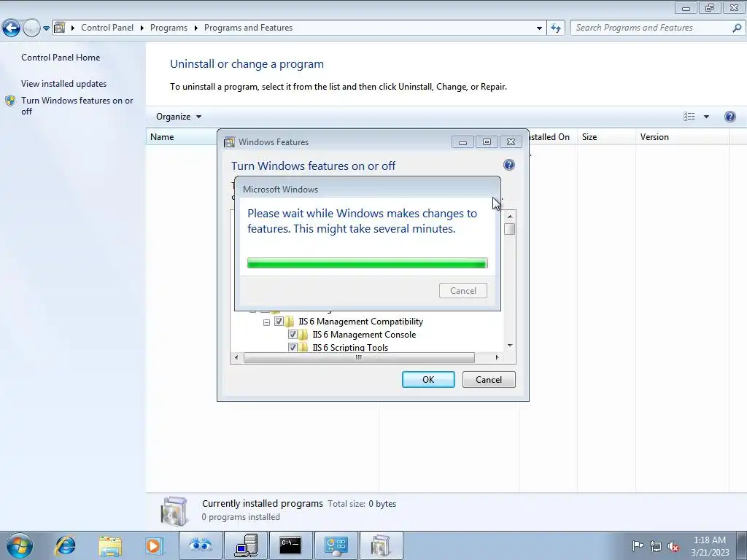Open the address bar history dropdown
Image resolution: width=747 pixels, height=560 pixels.
539,28
